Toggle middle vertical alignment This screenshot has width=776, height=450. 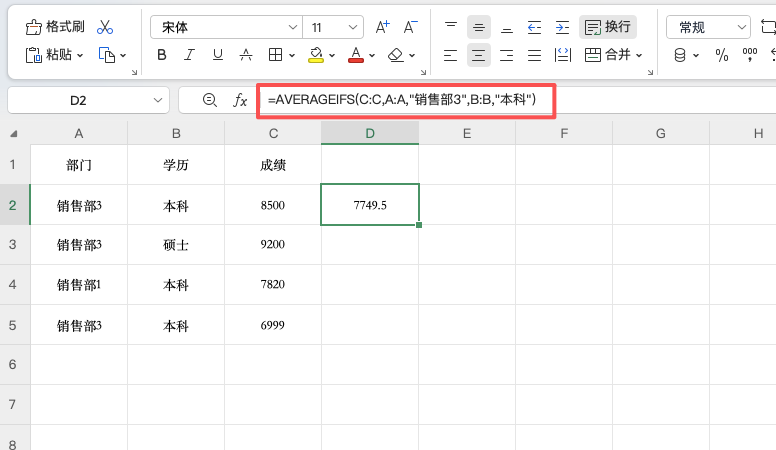click(479, 27)
